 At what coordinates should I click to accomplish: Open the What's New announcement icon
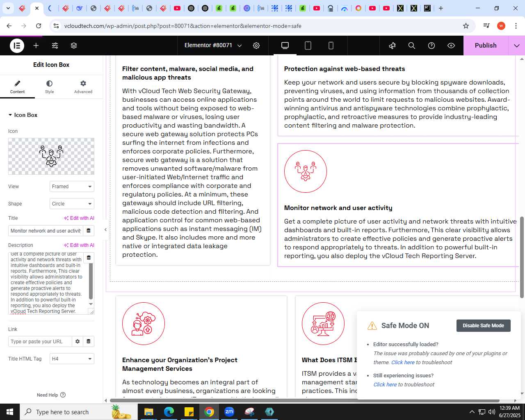pos(392,46)
